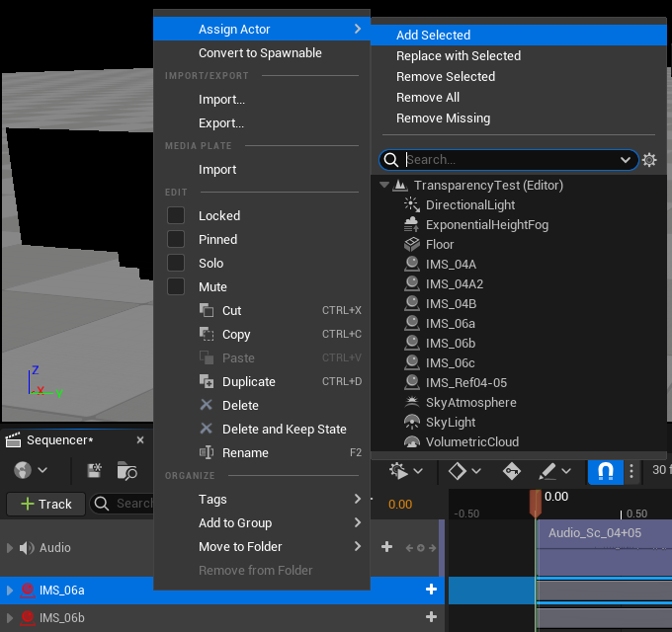Image resolution: width=672 pixels, height=632 pixels.
Task: Expand the Audio track row
Action: [x=10, y=548]
